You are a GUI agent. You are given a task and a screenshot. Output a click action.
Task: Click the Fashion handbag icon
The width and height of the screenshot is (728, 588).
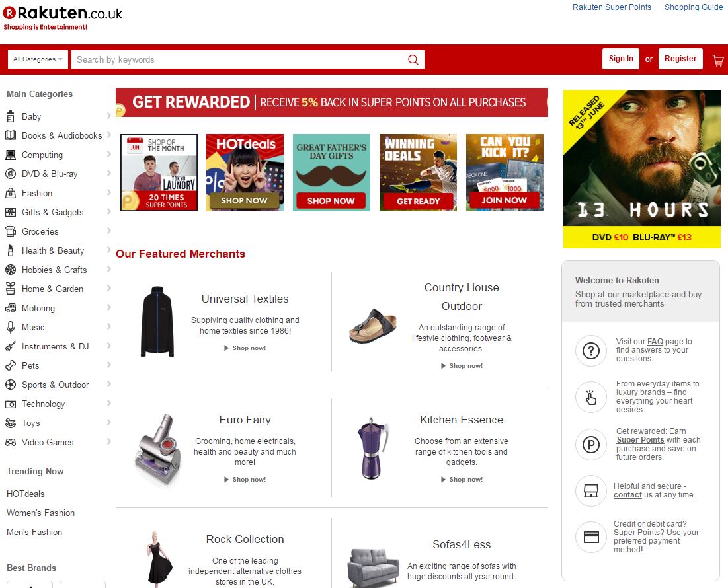(x=10, y=193)
